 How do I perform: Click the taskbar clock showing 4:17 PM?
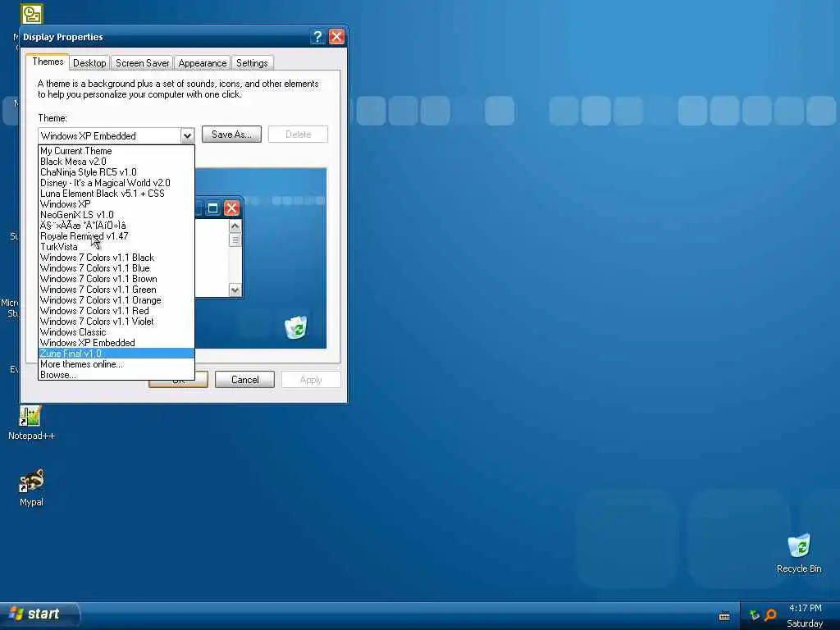[806, 608]
